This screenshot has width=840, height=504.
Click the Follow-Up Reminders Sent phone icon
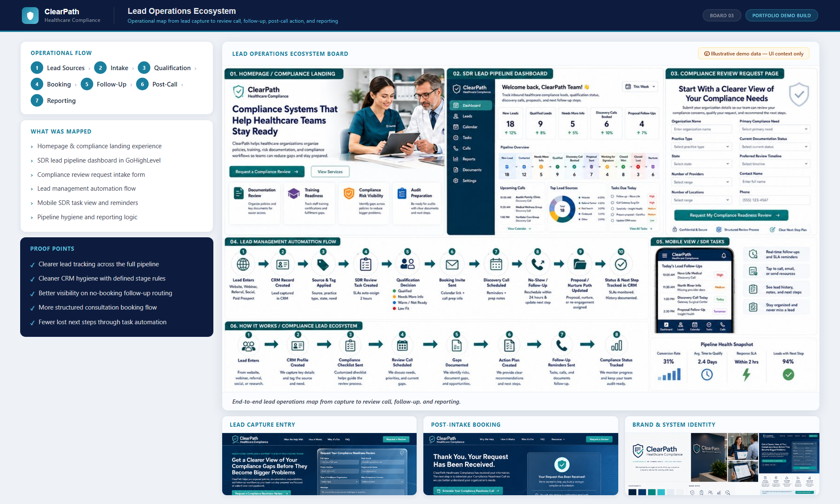pos(562,346)
